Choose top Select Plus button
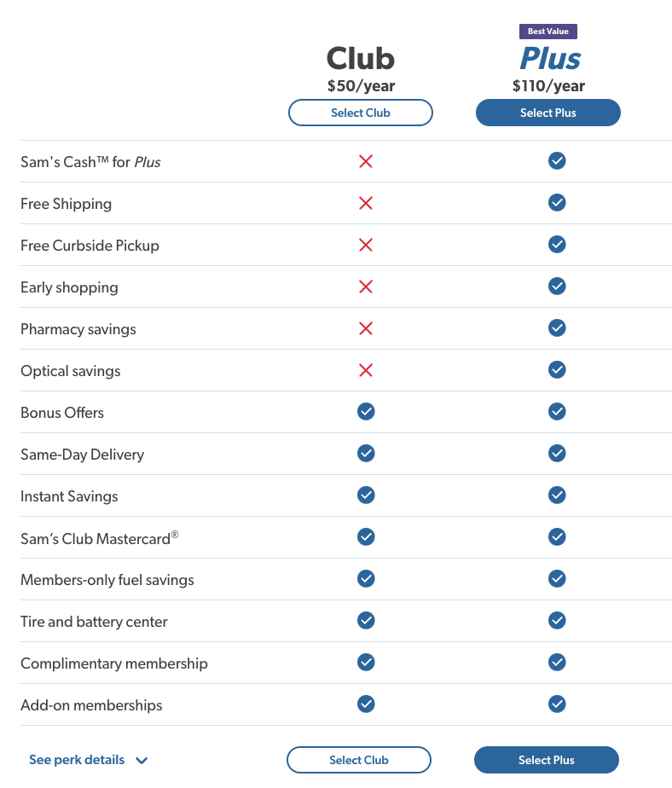 (x=547, y=113)
